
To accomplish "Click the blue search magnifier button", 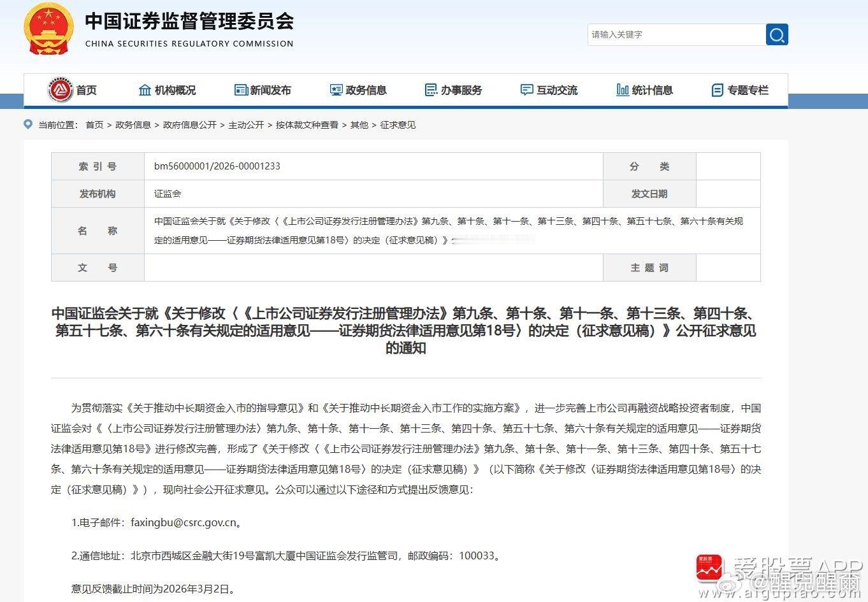I will point(777,35).
